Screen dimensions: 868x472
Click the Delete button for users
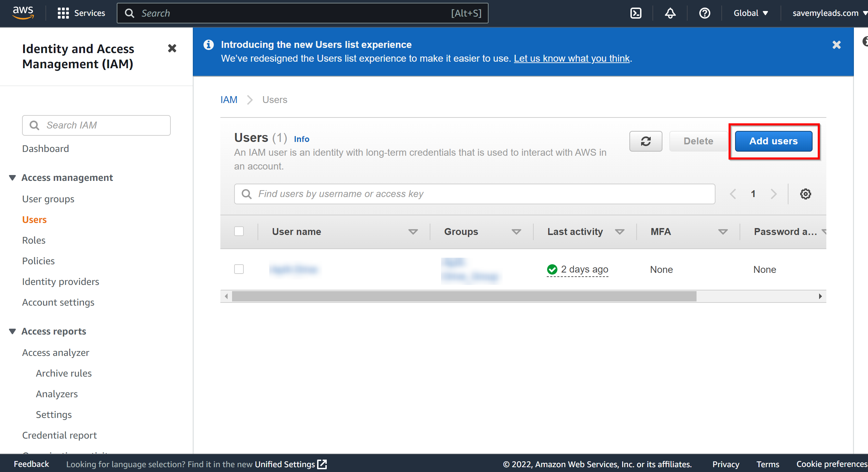tap(698, 141)
